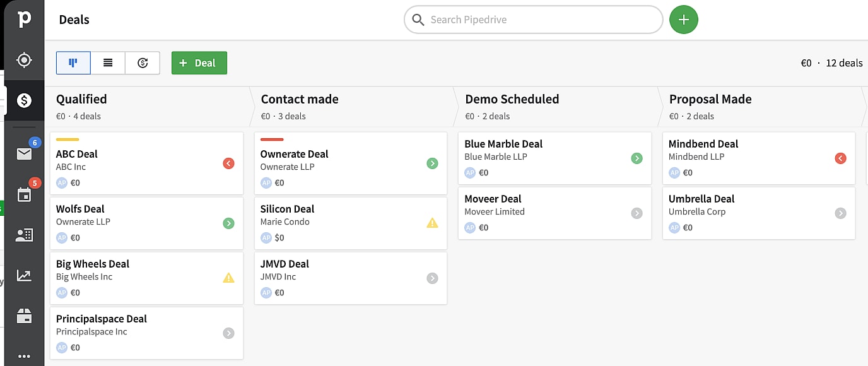Viewport: 868px width, 366px height.
Task: Click the Pipedrive logo icon
Action: 24,19
